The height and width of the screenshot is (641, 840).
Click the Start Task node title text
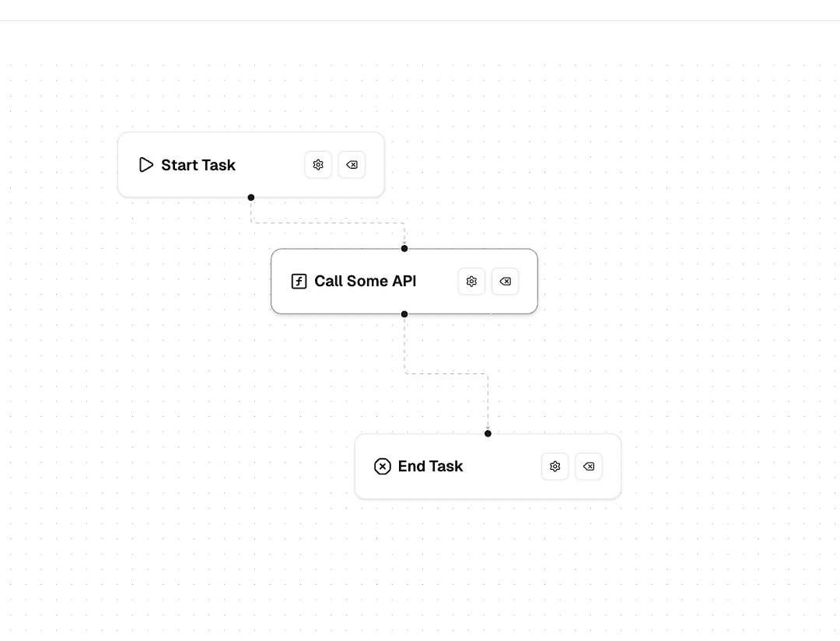(198, 165)
